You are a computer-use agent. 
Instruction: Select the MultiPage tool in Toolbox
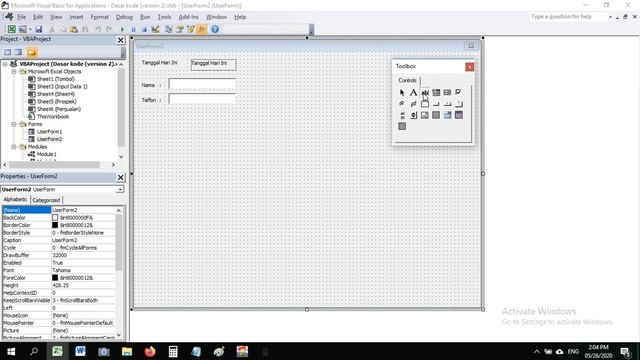[x=459, y=104]
